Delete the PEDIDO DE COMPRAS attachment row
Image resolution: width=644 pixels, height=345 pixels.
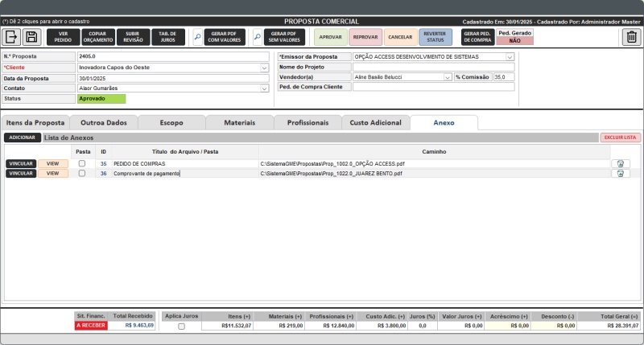pyautogui.click(x=619, y=163)
